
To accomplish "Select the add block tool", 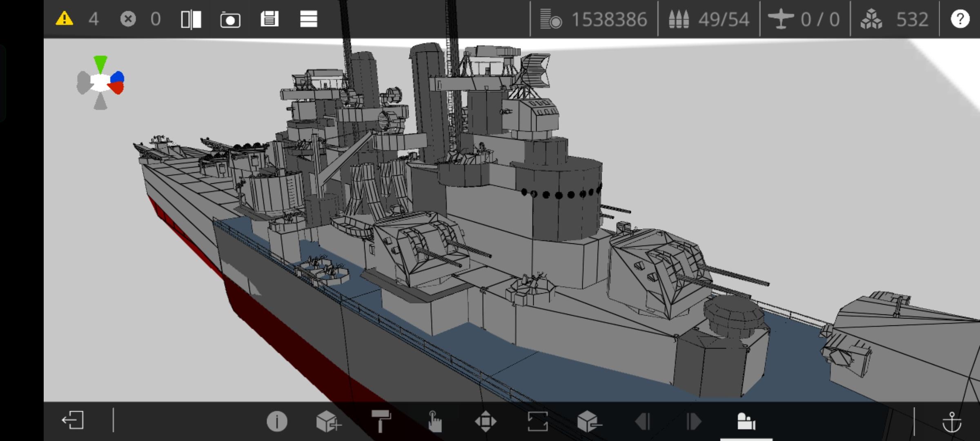I will coord(328,421).
